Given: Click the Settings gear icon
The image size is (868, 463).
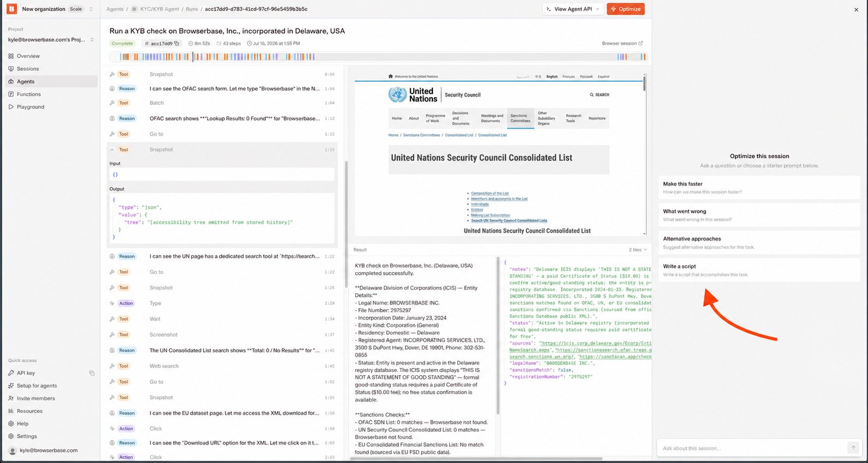Looking at the screenshot, I should [11, 436].
